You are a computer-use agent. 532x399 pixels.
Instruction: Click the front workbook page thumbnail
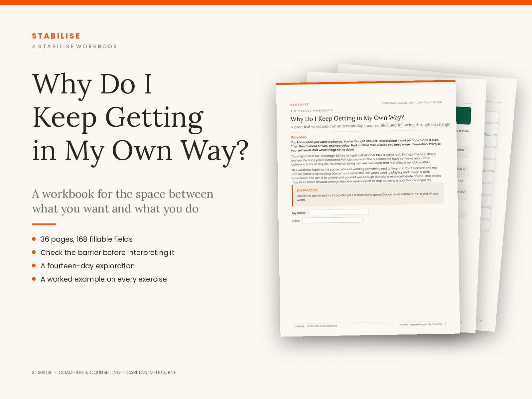[368, 208]
